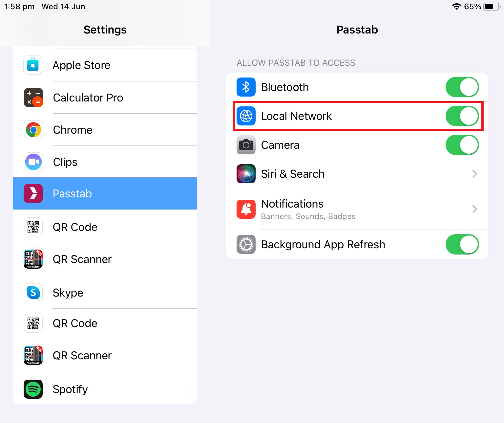Disable Bluetooth access for Passtab

pos(462,87)
